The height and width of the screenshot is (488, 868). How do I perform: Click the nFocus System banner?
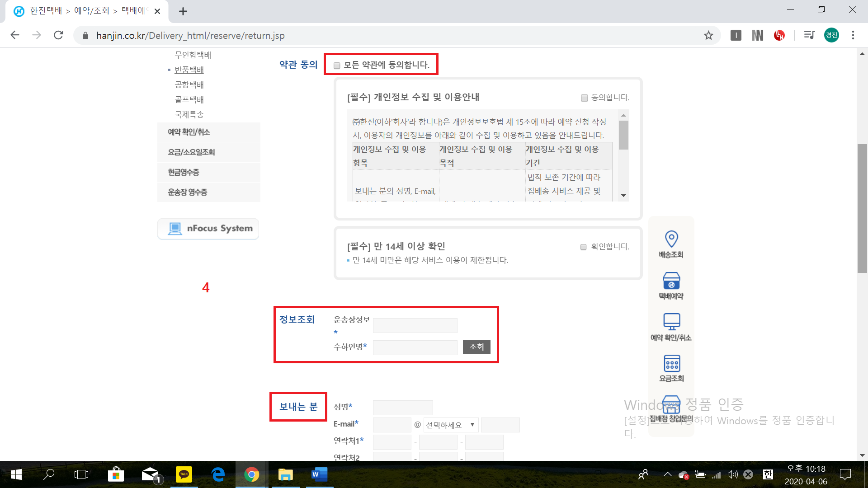(x=208, y=229)
